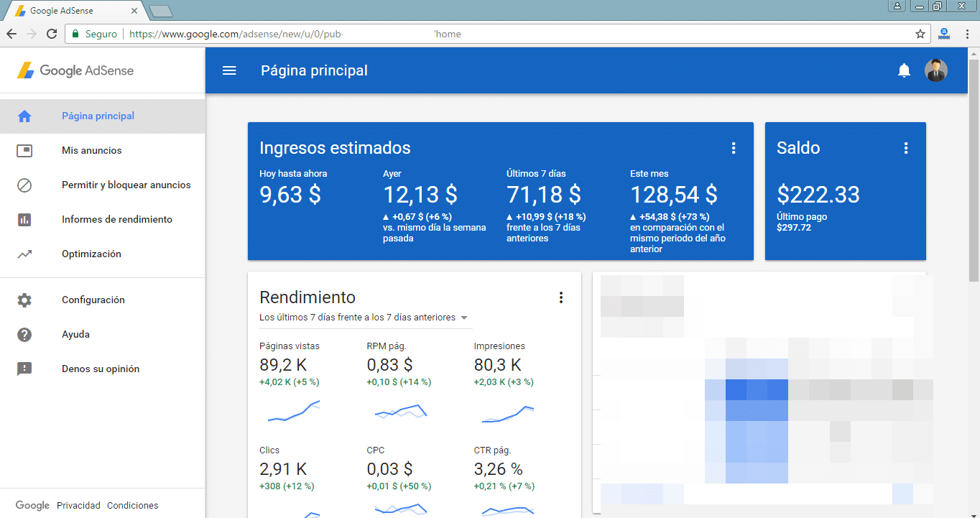Click Últimos 7 días value 71,18 $

[x=544, y=195]
